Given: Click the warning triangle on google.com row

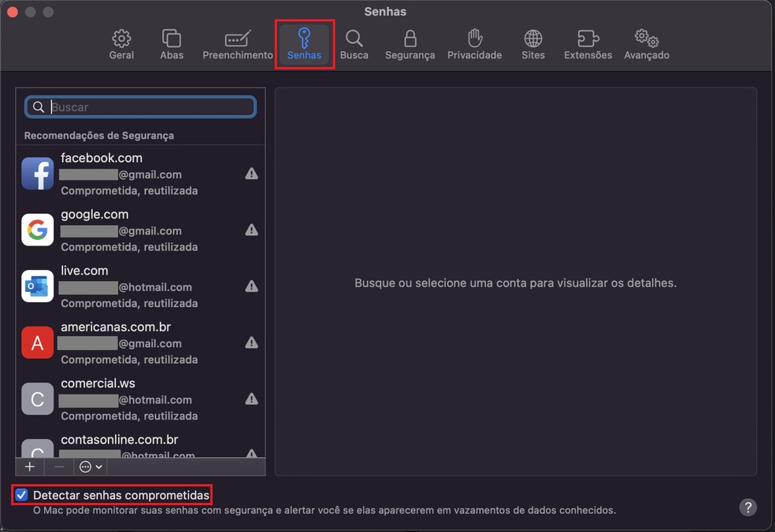Looking at the screenshot, I should point(251,230).
